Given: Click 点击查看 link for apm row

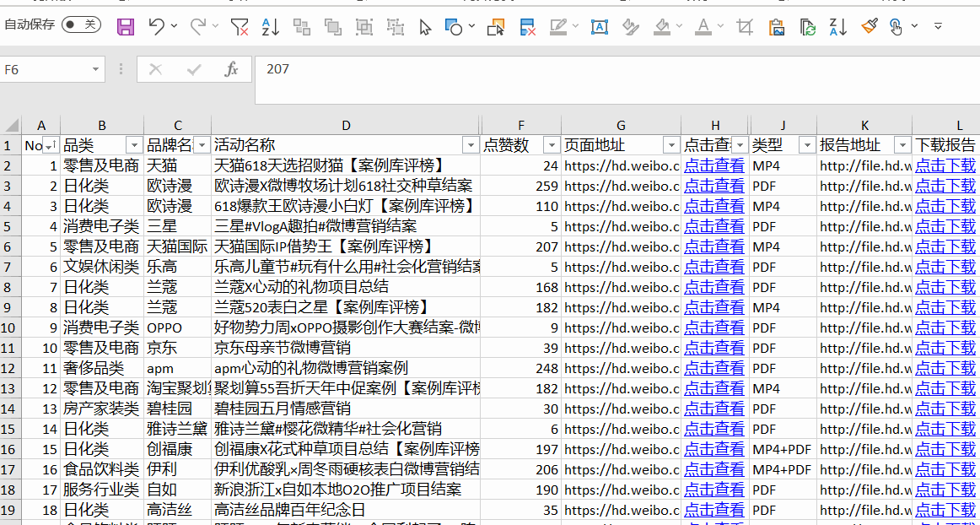Looking at the screenshot, I should click(714, 368).
